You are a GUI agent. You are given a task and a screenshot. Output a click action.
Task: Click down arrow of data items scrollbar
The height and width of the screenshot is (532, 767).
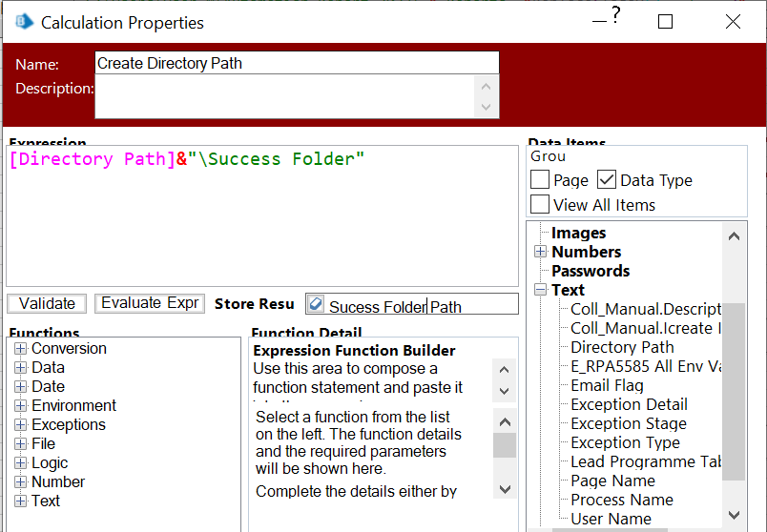pyautogui.click(x=734, y=515)
